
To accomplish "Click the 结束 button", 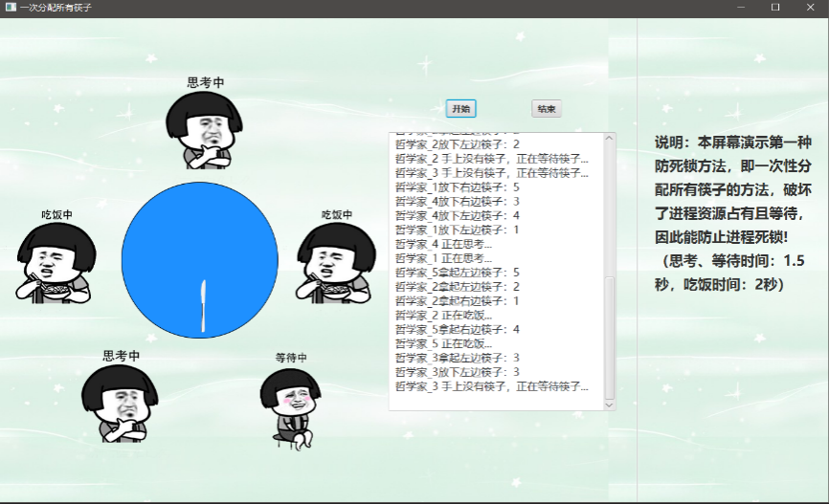I will tap(547, 109).
